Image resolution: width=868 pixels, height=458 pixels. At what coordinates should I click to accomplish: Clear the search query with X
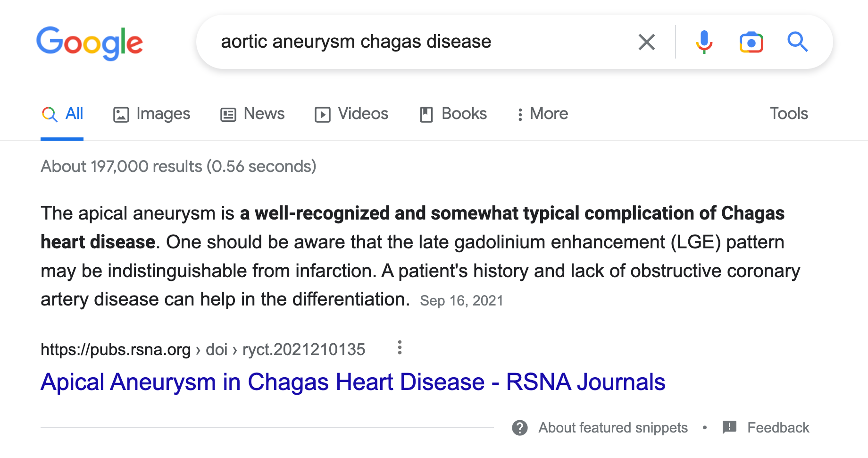[x=646, y=42]
